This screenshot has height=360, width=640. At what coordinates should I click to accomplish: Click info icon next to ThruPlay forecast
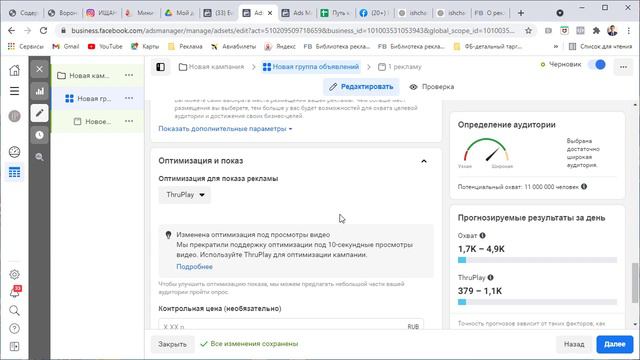(491, 278)
